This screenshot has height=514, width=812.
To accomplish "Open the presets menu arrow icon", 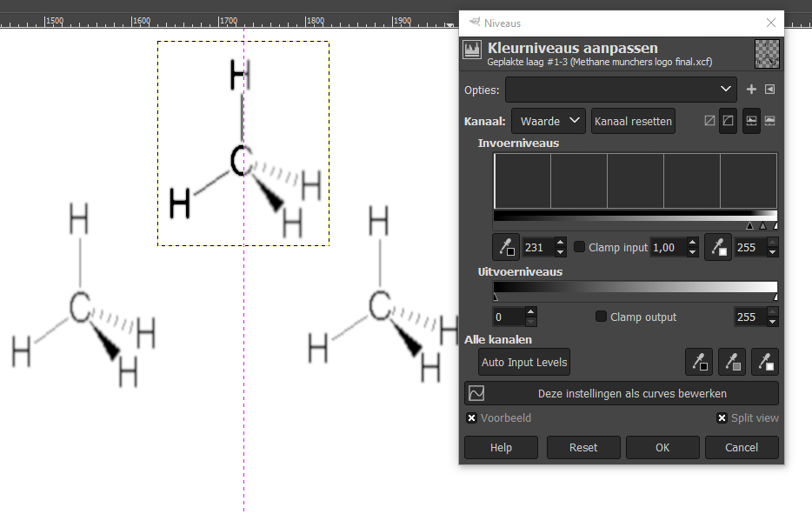I will tap(769, 90).
